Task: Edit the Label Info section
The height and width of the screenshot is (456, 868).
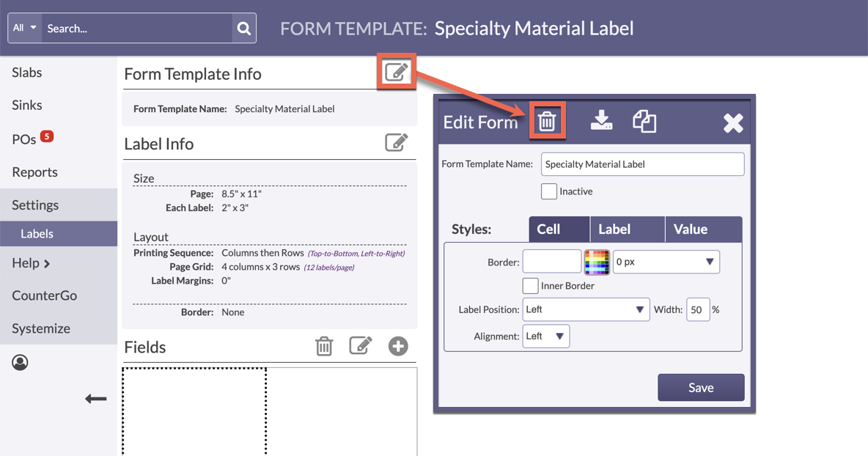Action: 397,142
